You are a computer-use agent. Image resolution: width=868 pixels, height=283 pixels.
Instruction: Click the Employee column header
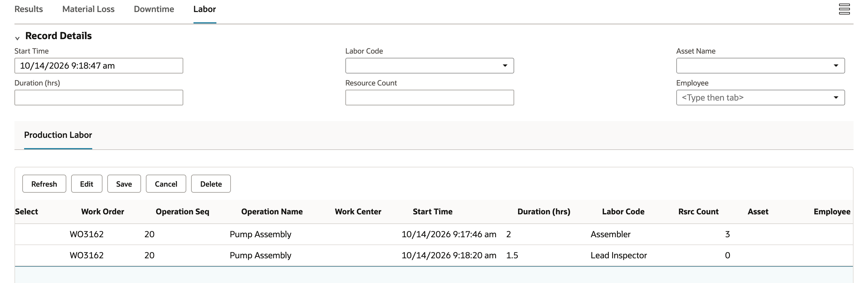(x=832, y=212)
